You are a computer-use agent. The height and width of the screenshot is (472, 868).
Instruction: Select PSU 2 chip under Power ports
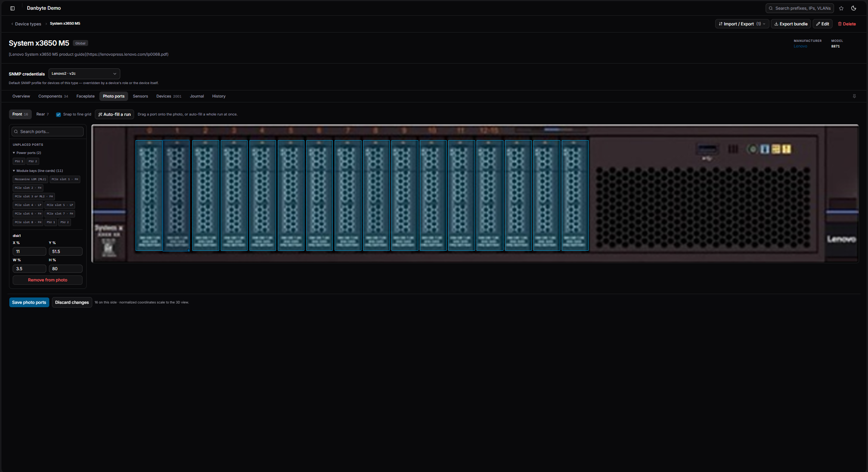[x=33, y=161]
